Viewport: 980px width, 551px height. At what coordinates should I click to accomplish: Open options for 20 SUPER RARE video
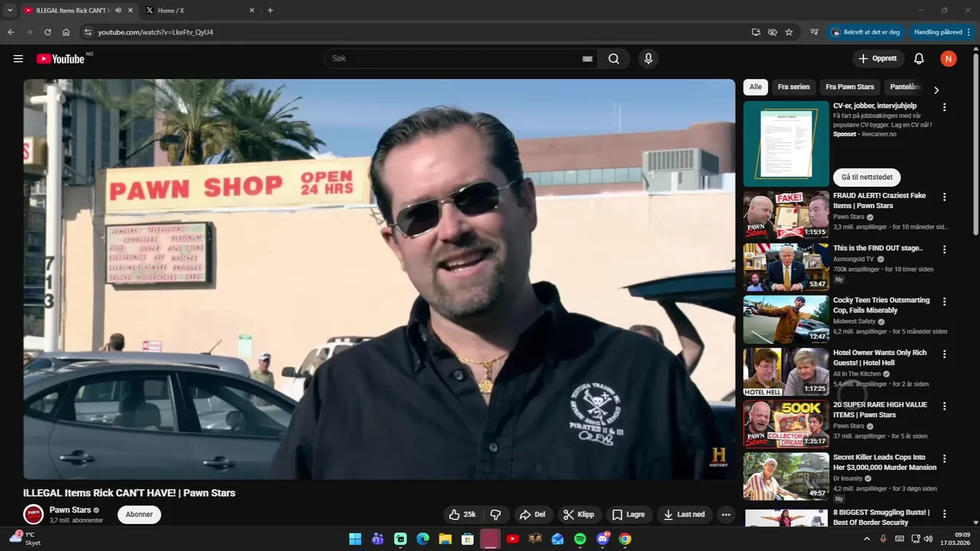[944, 406]
